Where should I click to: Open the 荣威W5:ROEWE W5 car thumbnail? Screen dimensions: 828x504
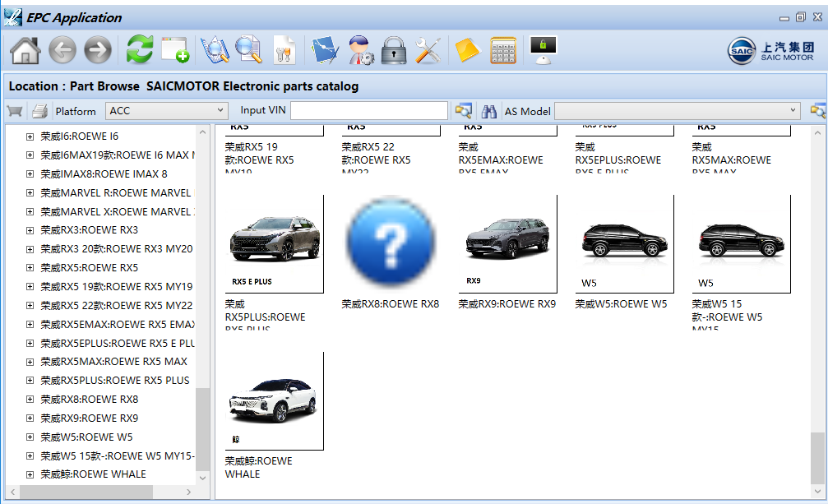625,244
